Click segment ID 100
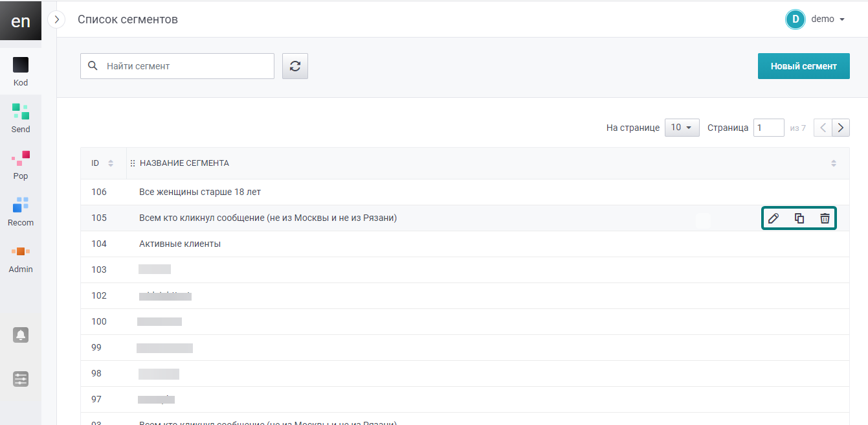 click(x=99, y=322)
